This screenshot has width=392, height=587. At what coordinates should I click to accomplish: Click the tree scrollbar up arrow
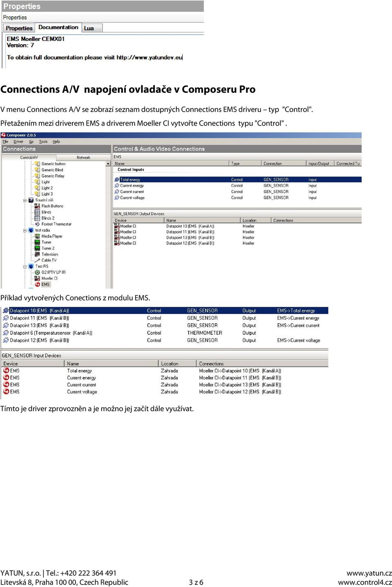108,164
